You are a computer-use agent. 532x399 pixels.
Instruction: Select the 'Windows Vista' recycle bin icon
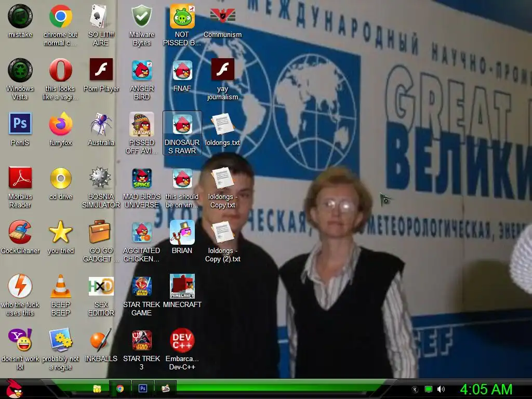pos(20,70)
